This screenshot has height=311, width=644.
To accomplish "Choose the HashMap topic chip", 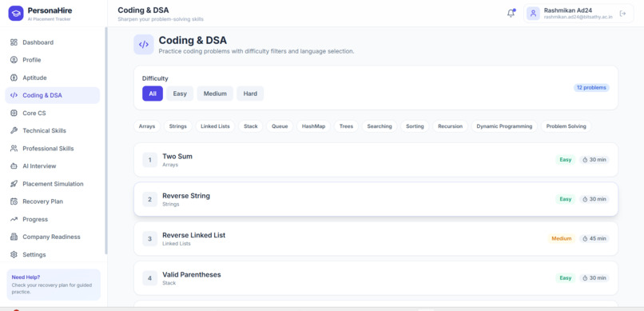I will click(x=313, y=126).
